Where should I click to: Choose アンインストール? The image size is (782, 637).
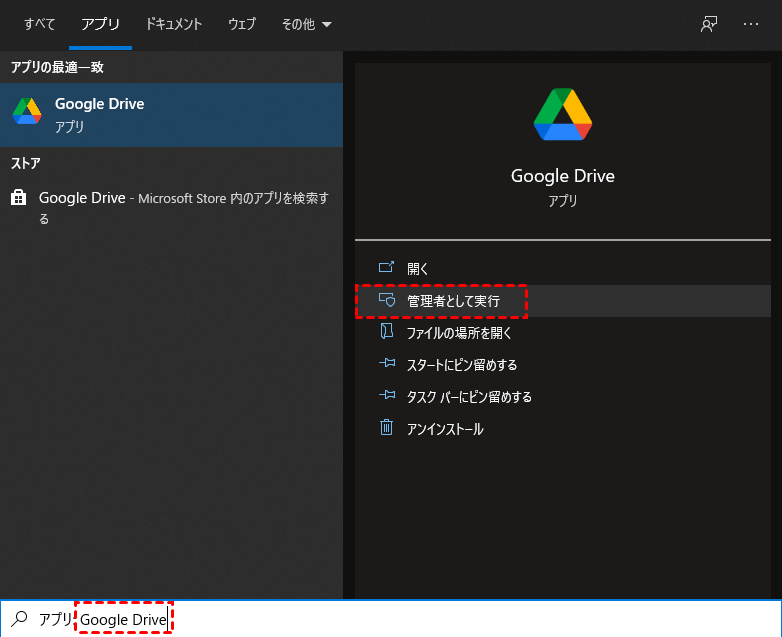(563, 428)
